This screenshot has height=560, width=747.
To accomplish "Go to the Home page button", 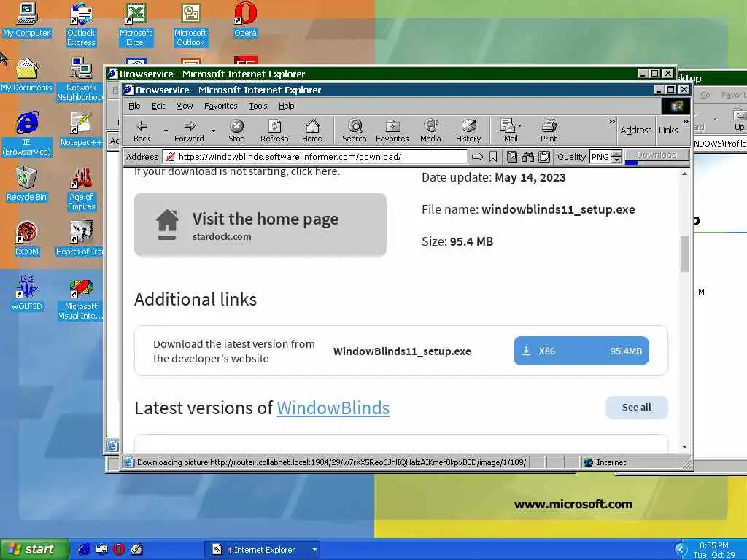I will (x=312, y=131).
